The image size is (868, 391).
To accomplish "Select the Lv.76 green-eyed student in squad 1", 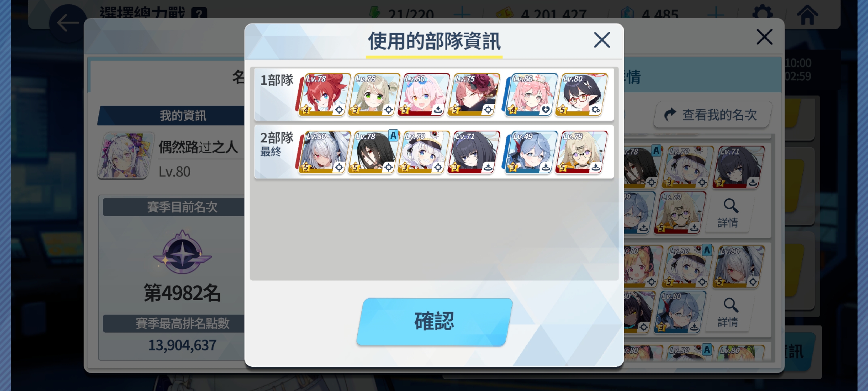I will click(x=374, y=94).
